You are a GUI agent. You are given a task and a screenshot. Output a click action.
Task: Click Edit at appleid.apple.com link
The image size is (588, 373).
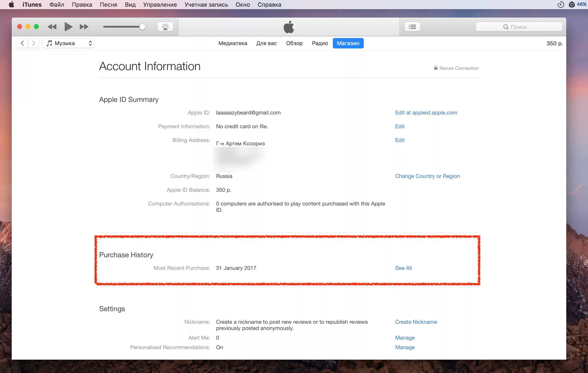click(x=426, y=113)
